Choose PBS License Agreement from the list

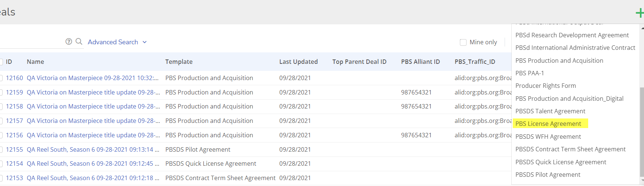(x=548, y=124)
